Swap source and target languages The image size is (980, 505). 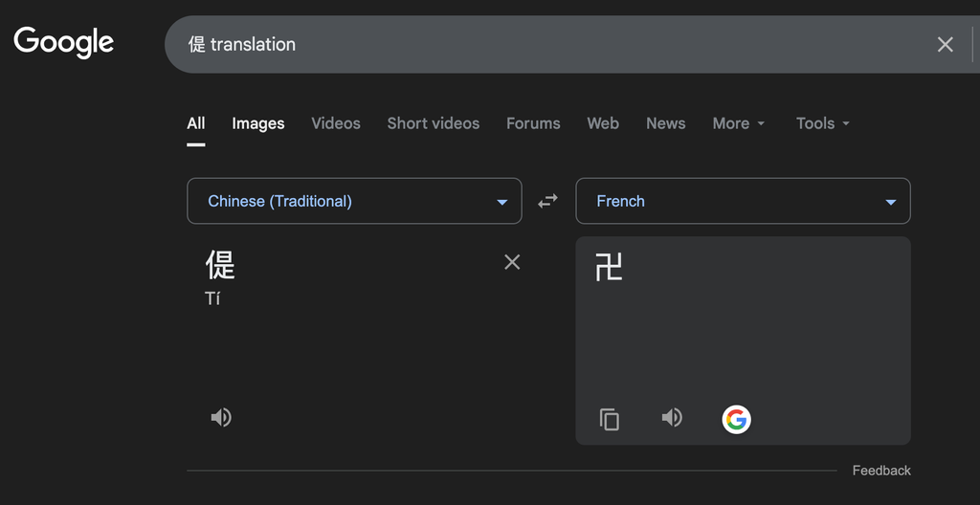point(547,201)
